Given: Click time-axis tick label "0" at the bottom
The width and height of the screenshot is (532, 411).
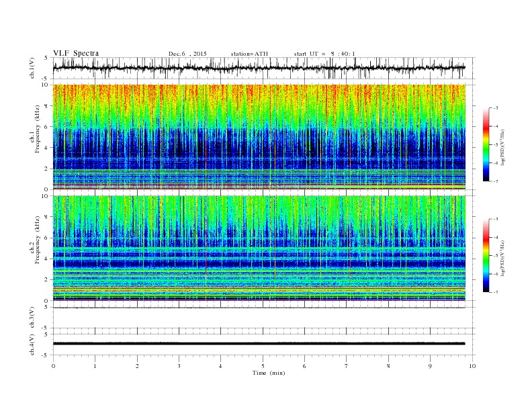Looking at the screenshot, I should (x=53, y=366).
